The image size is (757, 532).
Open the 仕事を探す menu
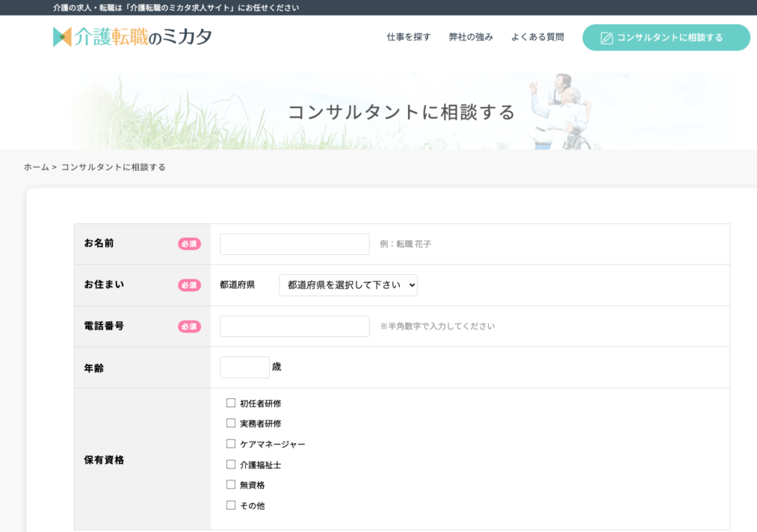[x=408, y=37]
